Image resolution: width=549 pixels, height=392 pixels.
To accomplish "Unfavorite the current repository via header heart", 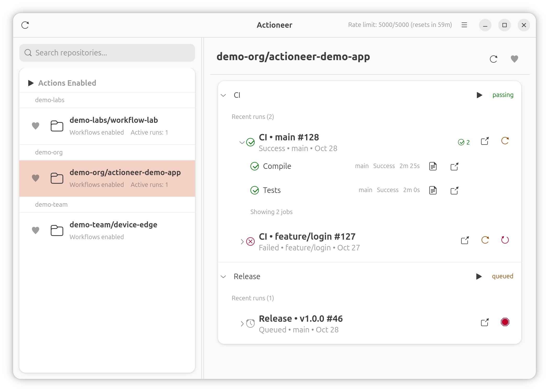I will [514, 59].
